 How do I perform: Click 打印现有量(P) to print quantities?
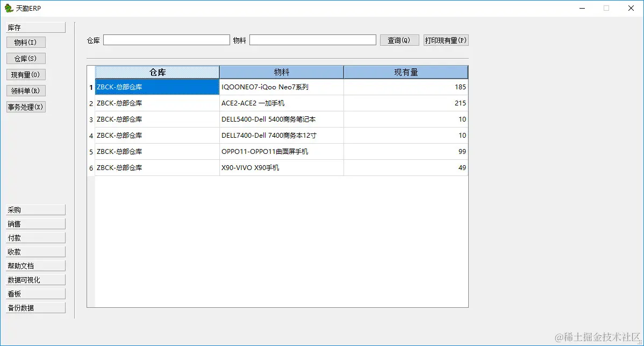click(446, 39)
